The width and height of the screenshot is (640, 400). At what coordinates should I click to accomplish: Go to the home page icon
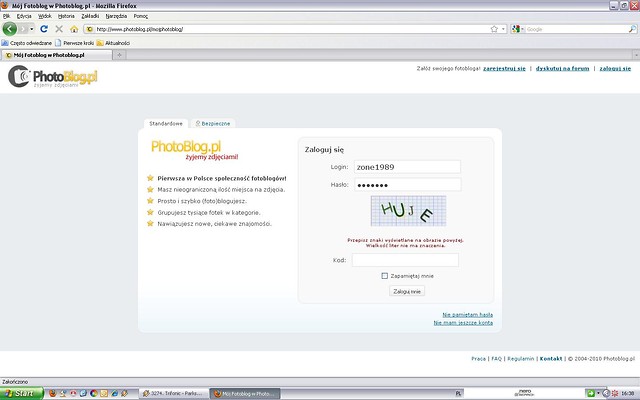click(x=74, y=29)
